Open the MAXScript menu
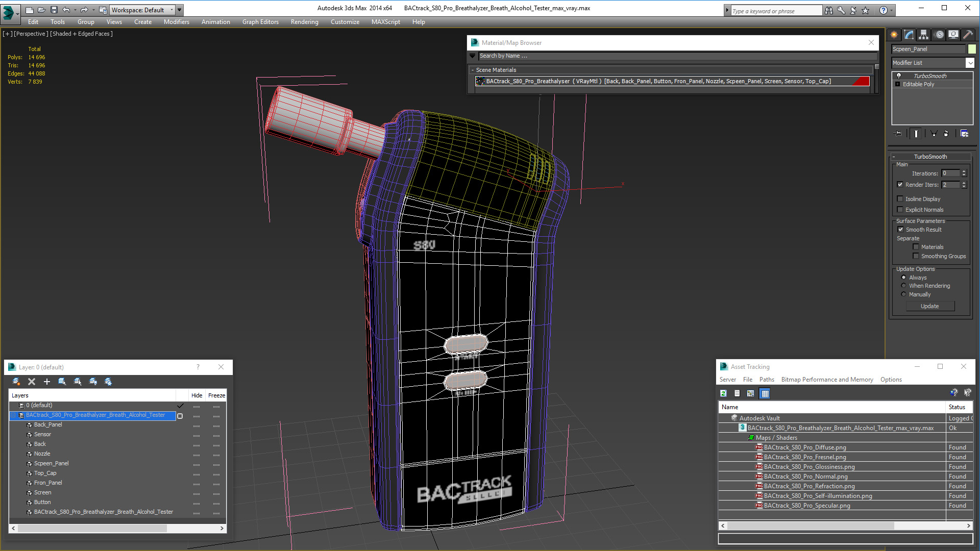The image size is (980, 551). pos(385,22)
